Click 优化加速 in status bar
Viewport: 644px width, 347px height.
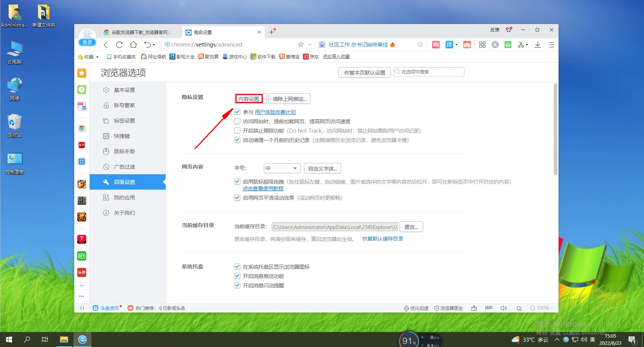point(416,308)
